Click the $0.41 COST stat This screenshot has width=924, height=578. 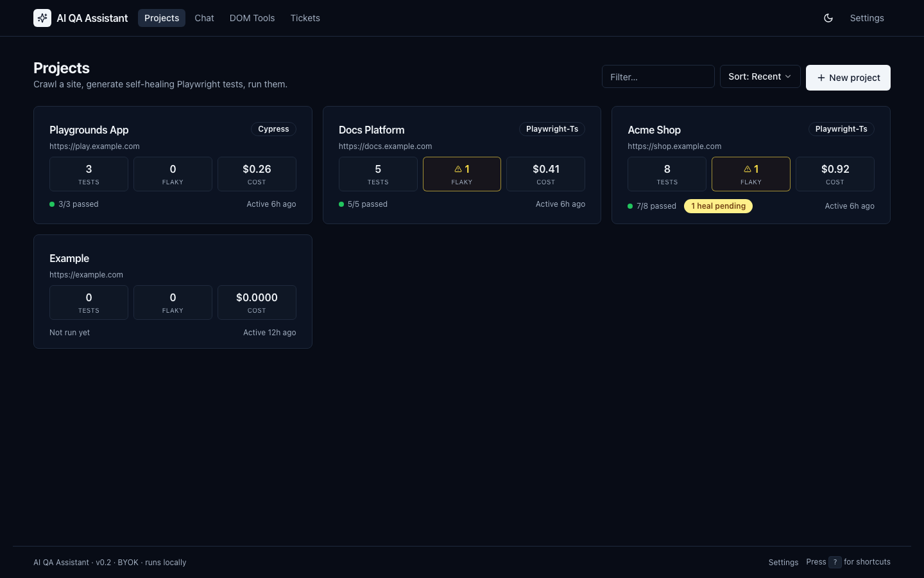click(x=545, y=174)
